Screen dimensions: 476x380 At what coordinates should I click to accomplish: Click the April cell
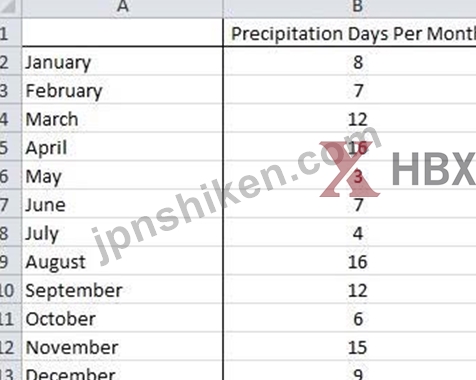click(x=122, y=147)
